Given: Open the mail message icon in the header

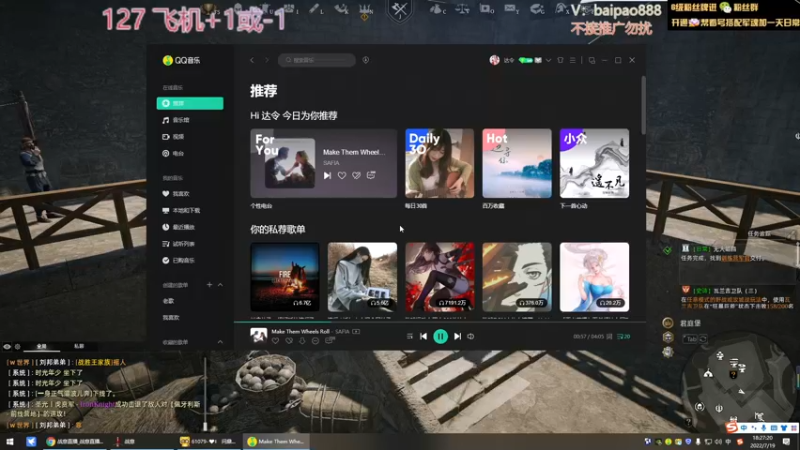Looking at the screenshot, I should 538,60.
